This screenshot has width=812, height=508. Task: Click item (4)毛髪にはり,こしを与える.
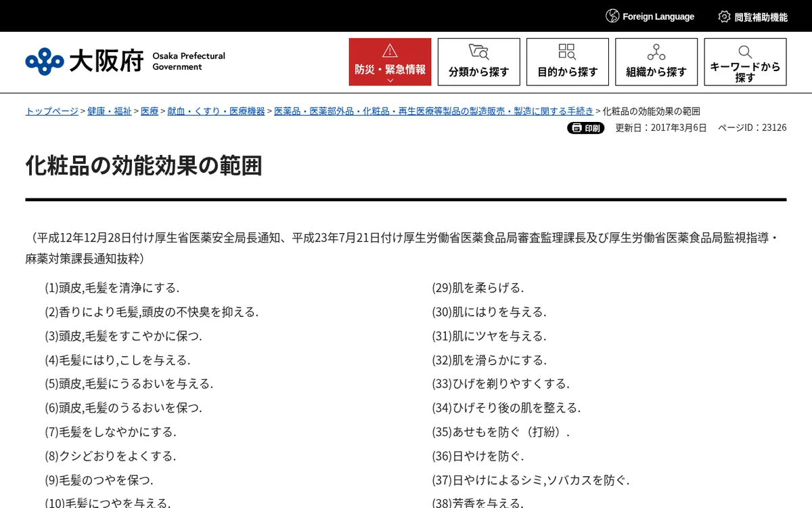118,360
